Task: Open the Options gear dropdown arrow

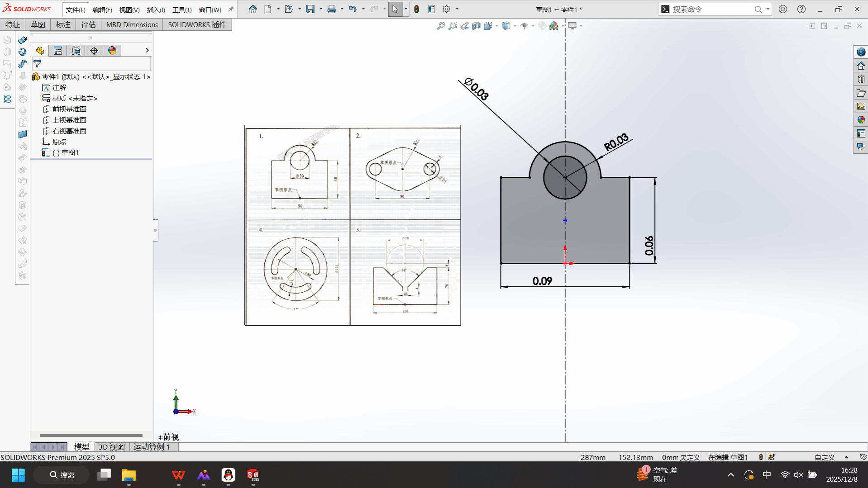Action: [457, 9]
